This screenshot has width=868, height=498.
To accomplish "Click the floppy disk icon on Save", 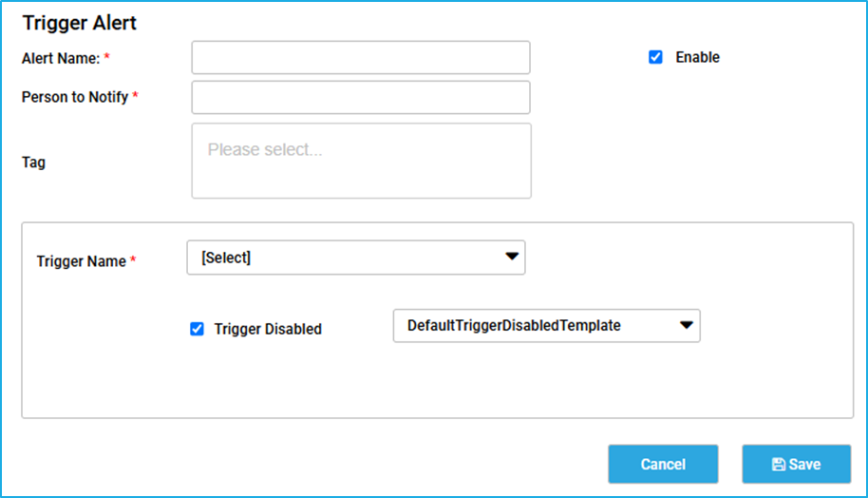I will (779, 464).
